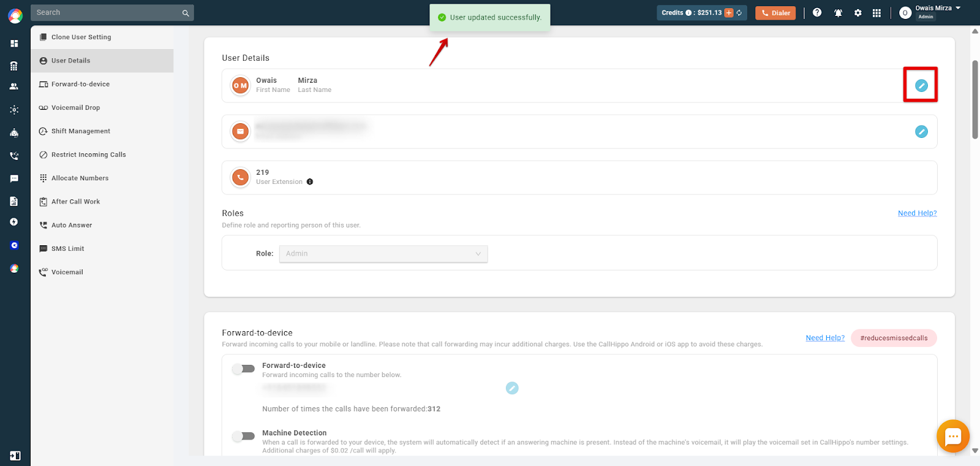Image resolution: width=980 pixels, height=466 pixels.
Task: Open the Role dropdown showing Admin
Action: coord(383,254)
